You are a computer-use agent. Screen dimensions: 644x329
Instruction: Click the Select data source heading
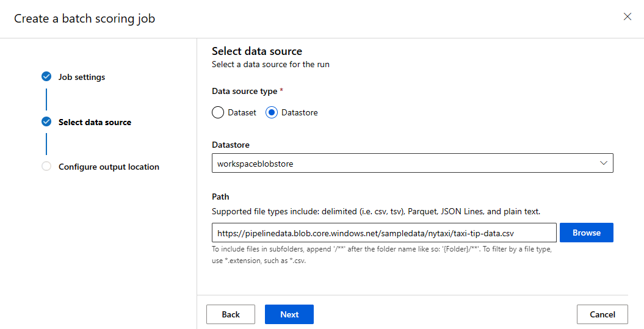(x=257, y=51)
